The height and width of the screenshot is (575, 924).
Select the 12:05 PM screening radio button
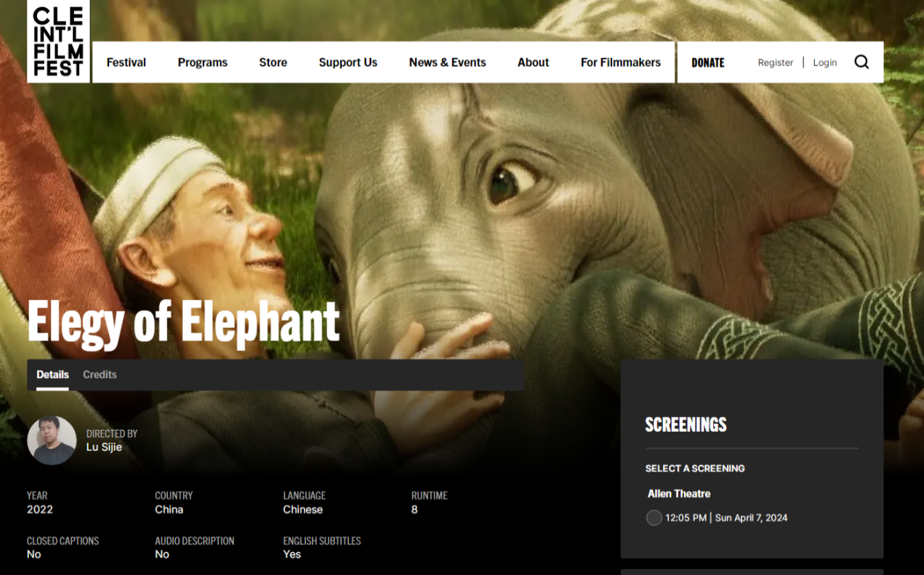[654, 518]
